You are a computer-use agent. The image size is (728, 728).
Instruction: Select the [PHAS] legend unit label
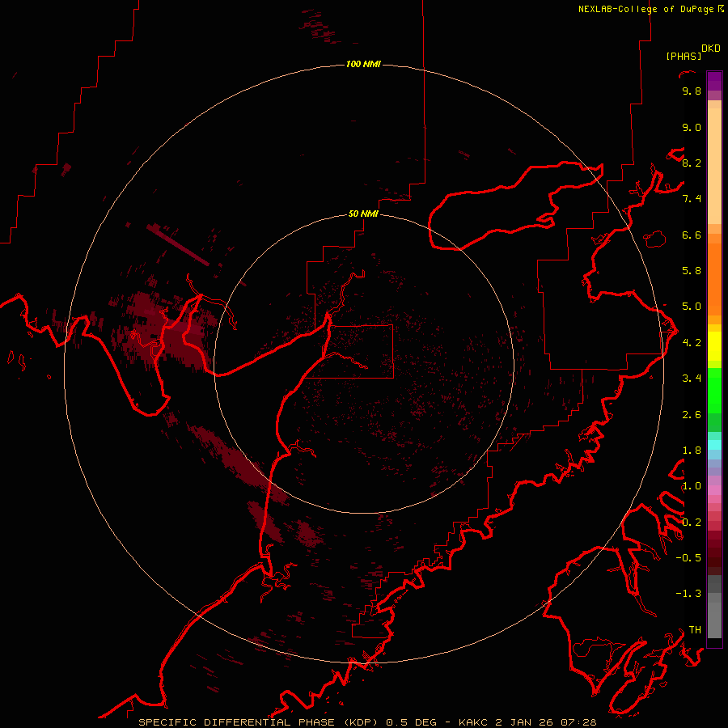tap(684, 56)
